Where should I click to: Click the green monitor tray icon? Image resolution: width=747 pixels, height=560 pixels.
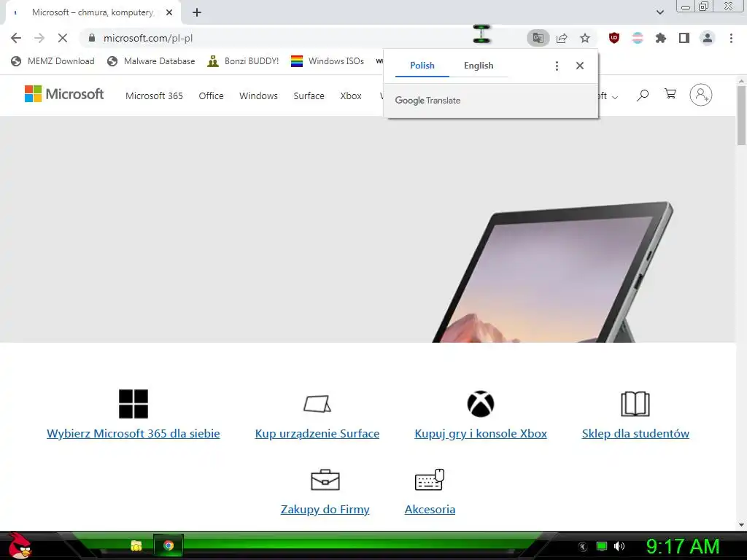[602, 546]
